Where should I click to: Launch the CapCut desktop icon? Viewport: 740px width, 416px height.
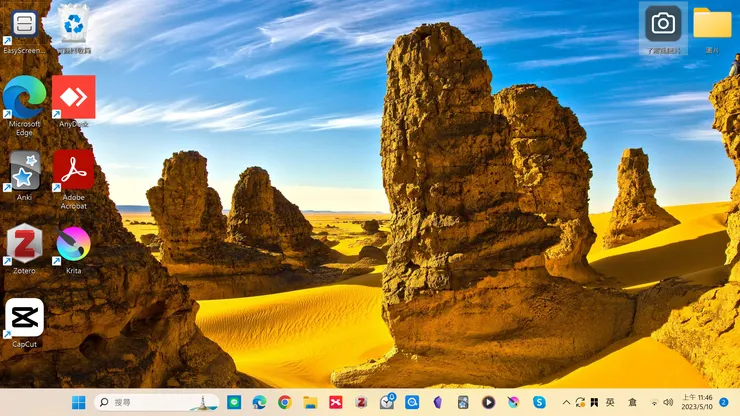[x=25, y=323]
